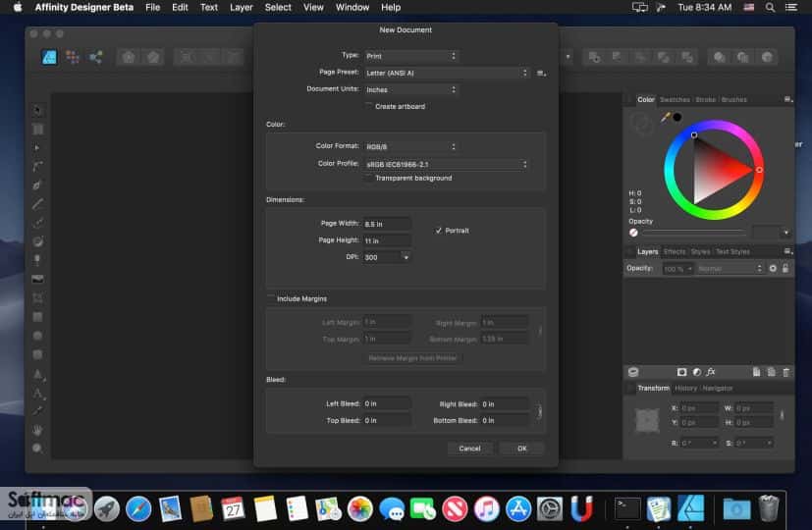Select the Rectangle shape tool

tap(37, 317)
